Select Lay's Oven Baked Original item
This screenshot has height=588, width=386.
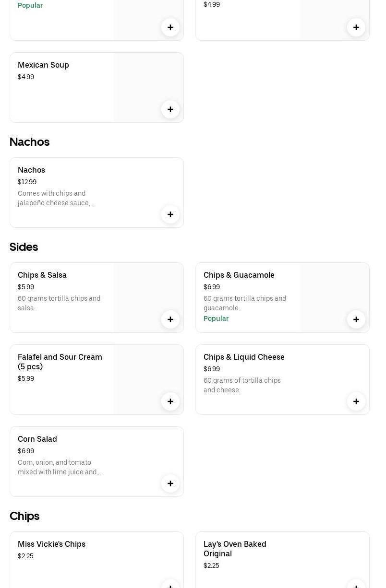point(235,549)
